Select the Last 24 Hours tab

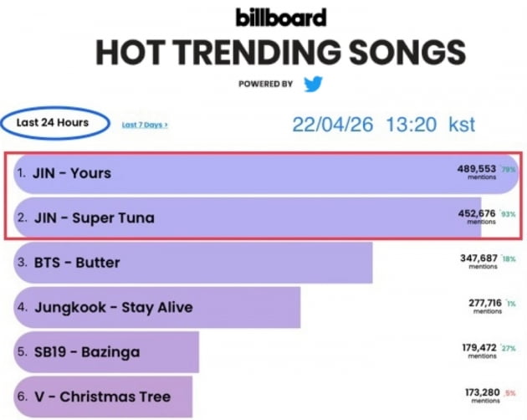click(x=53, y=122)
